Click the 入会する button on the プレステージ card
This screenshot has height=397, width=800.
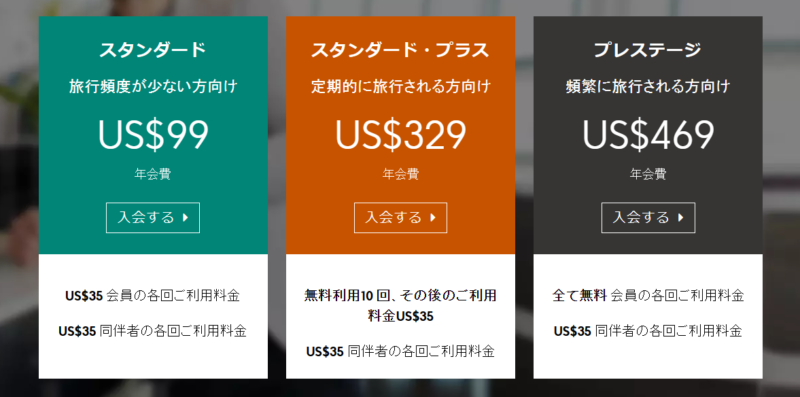(x=648, y=218)
